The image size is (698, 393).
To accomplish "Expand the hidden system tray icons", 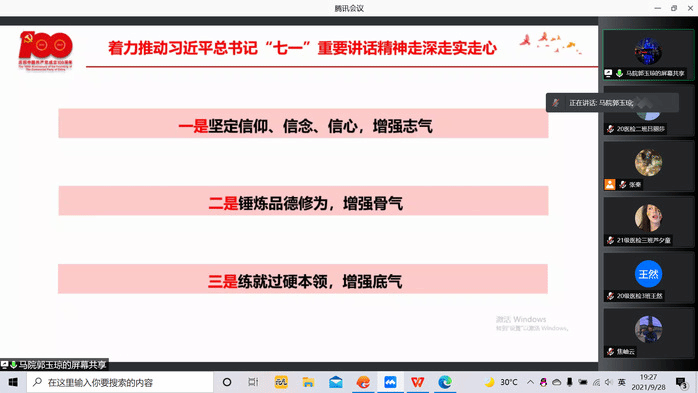I will tap(530, 382).
